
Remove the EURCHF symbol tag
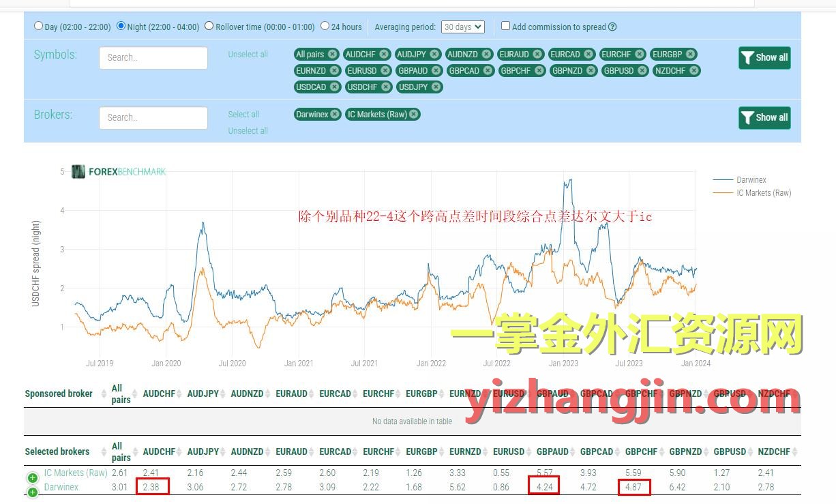coord(640,55)
